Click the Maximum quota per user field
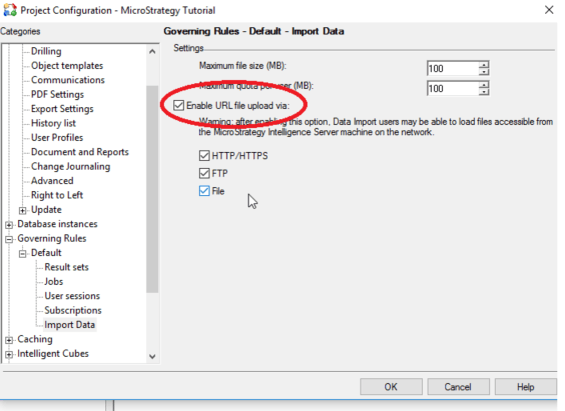This screenshot has width=565, height=411. [x=453, y=88]
